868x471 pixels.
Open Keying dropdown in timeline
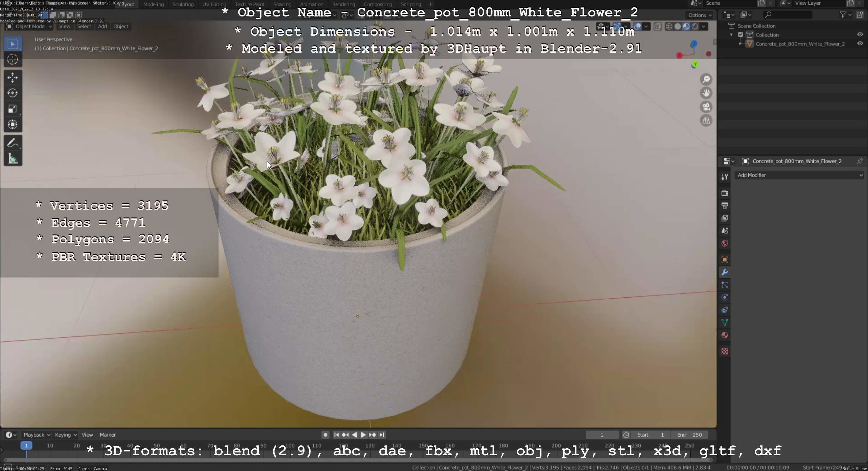point(66,435)
